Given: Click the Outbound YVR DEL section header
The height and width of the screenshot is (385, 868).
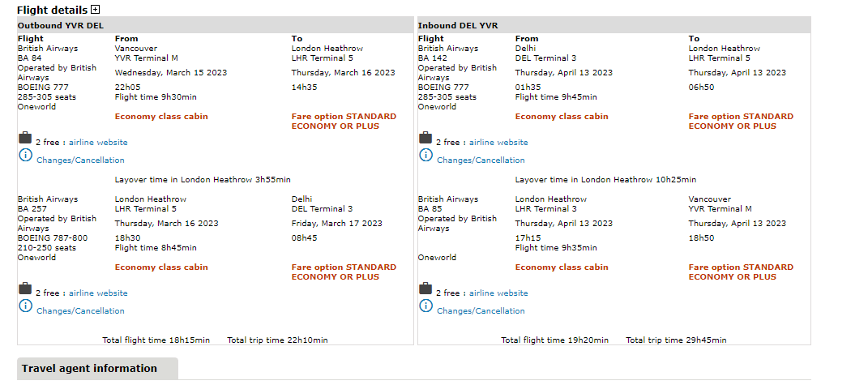Looking at the screenshot, I should click(x=60, y=25).
